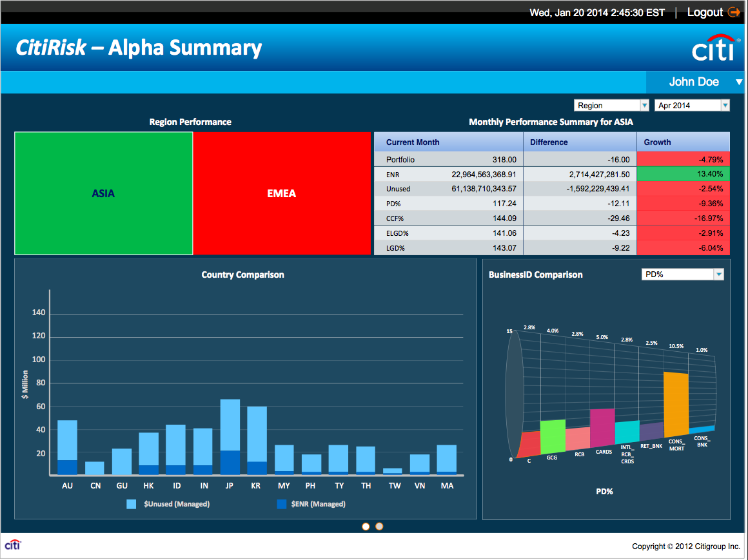Image resolution: width=748 pixels, height=560 pixels.
Task: Click the Portfolio row label
Action: pyautogui.click(x=400, y=160)
